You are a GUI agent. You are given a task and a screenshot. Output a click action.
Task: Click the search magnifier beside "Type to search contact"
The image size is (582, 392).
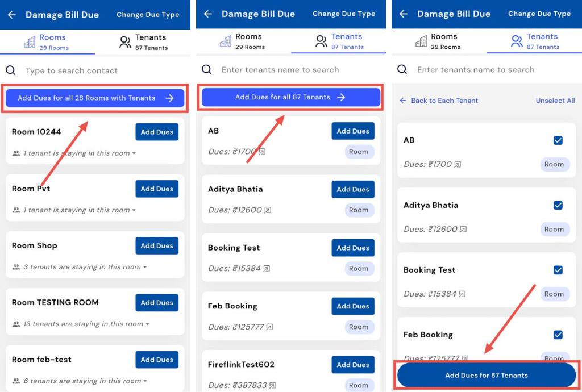(10, 70)
